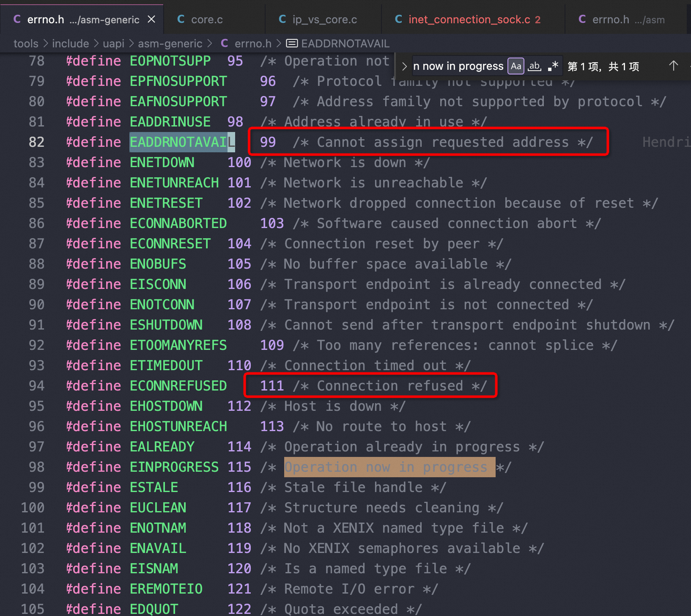
Task: Toggle Match Case in find widget
Action: pyautogui.click(x=516, y=66)
